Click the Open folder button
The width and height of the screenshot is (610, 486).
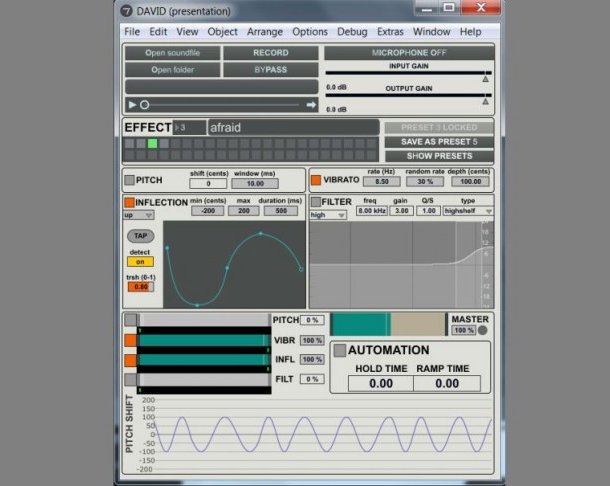click(x=172, y=70)
